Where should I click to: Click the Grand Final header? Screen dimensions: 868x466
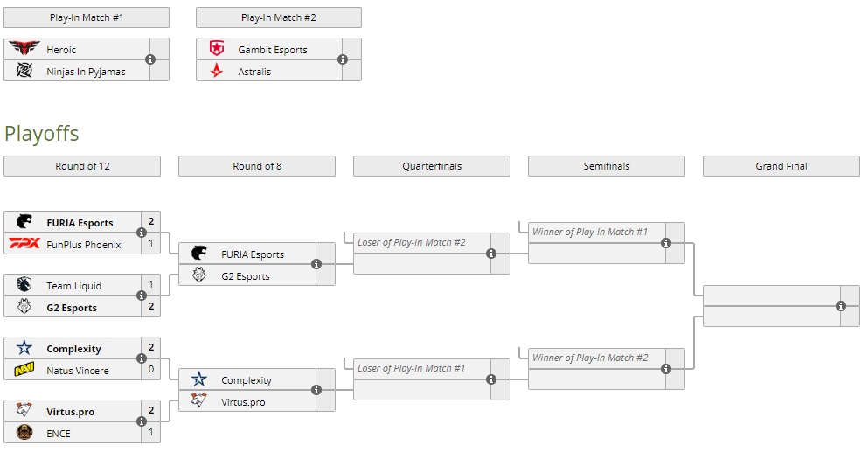coord(781,166)
